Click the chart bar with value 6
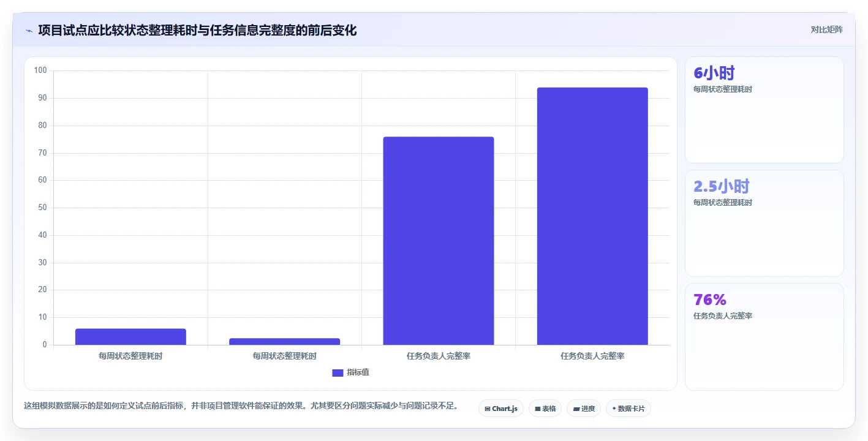Viewport: 868px width, 441px height. click(x=130, y=337)
